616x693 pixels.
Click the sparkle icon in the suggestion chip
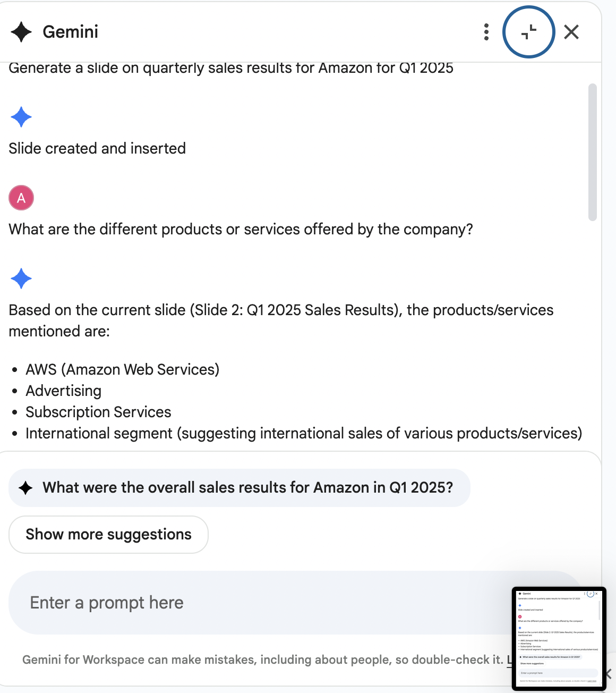[x=25, y=488]
